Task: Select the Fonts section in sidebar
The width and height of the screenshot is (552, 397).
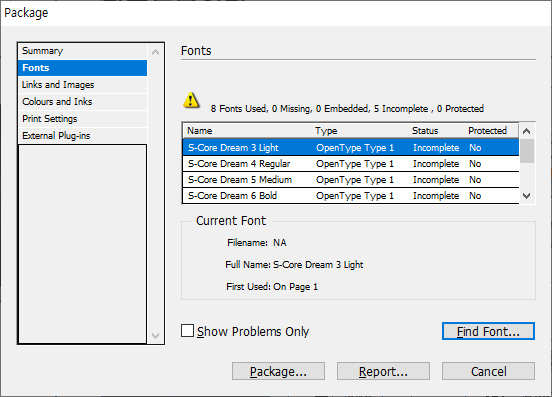Action: point(82,68)
